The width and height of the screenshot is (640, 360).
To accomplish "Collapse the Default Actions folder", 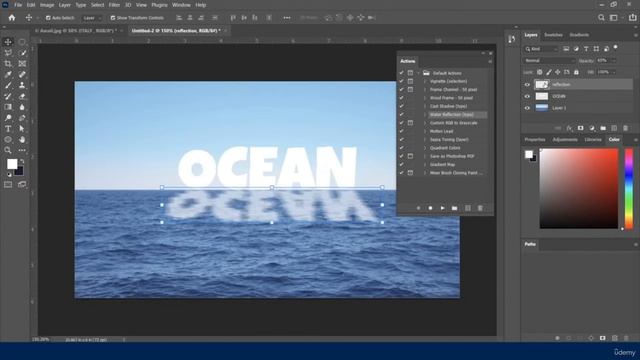I will [419, 73].
